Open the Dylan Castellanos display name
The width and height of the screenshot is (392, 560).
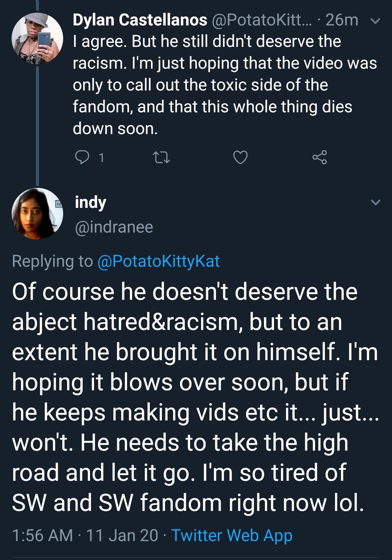(140, 20)
